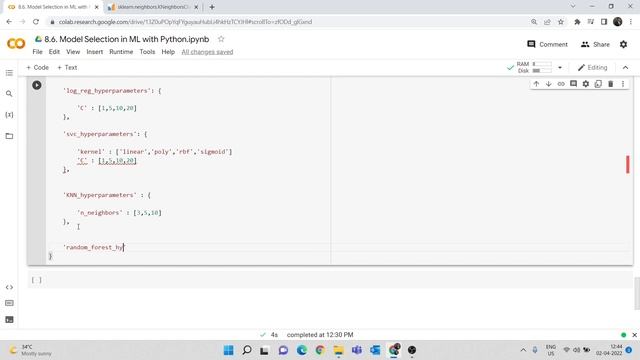Move the cell down
The height and width of the screenshot is (360, 640).
pos(549,84)
